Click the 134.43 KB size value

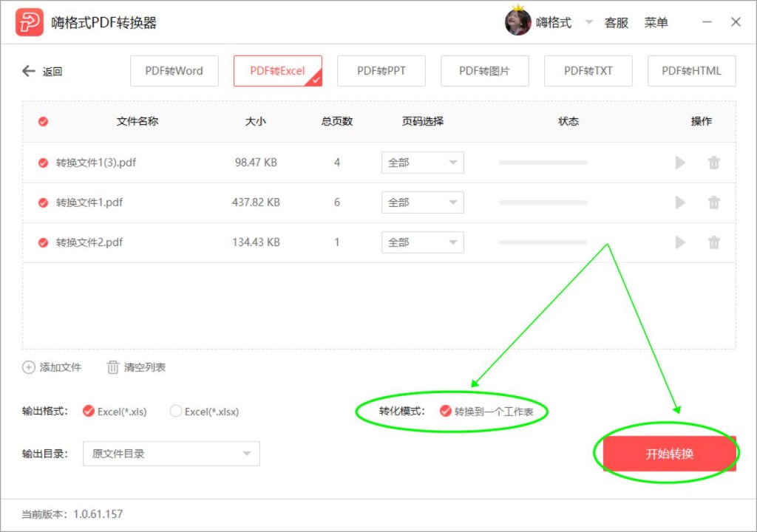[x=256, y=242]
